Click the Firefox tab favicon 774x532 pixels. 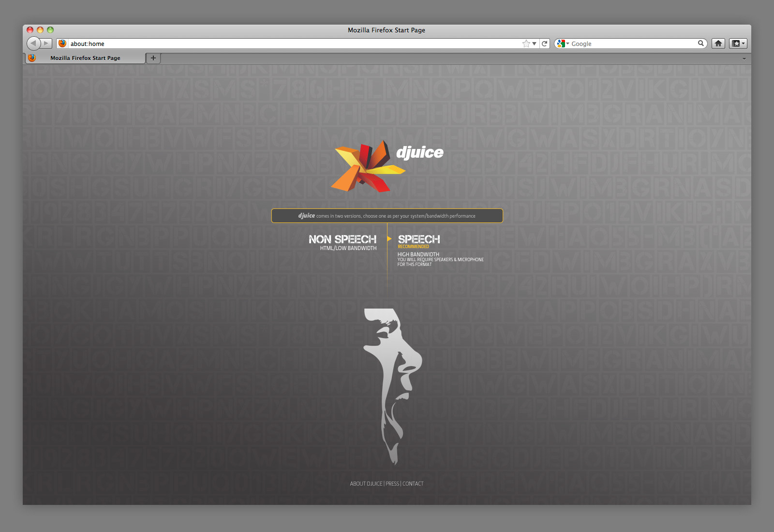coord(32,58)
